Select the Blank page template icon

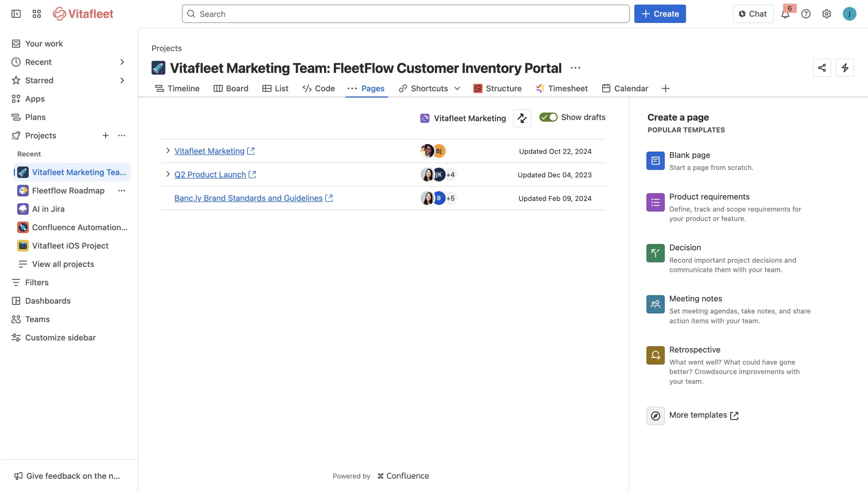[655, 161]
